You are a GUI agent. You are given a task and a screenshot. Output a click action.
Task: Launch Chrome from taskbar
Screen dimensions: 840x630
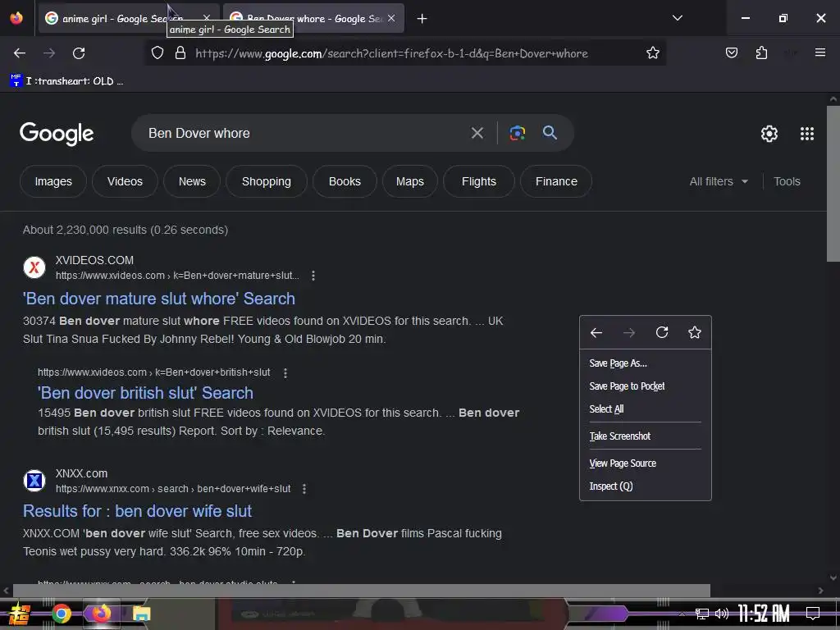[62, 614]
